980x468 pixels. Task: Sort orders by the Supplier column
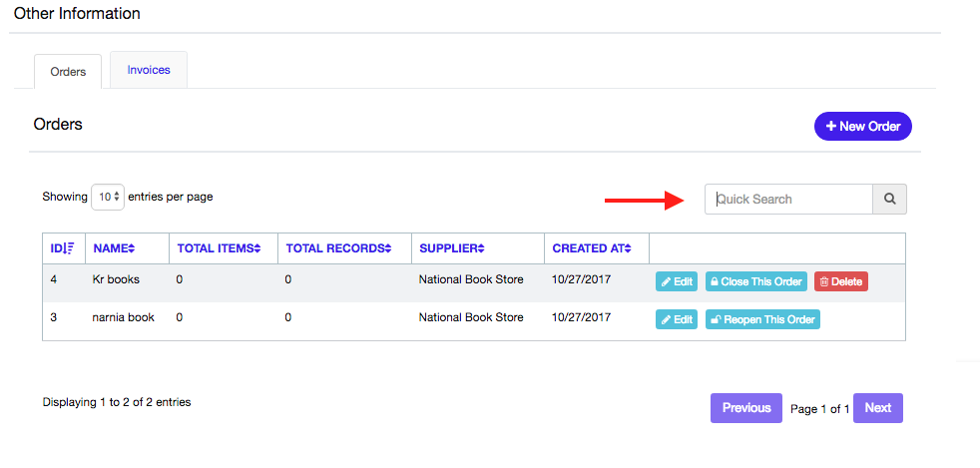(453, 248)
